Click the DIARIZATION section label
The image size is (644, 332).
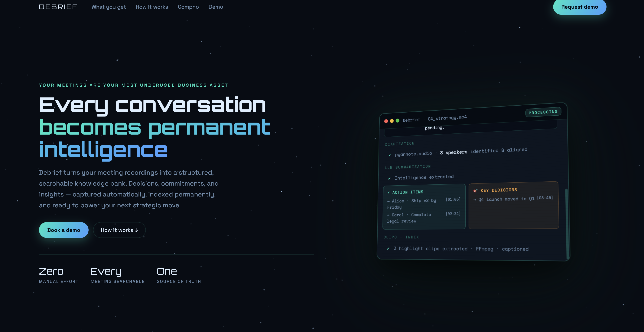(399, 144)
